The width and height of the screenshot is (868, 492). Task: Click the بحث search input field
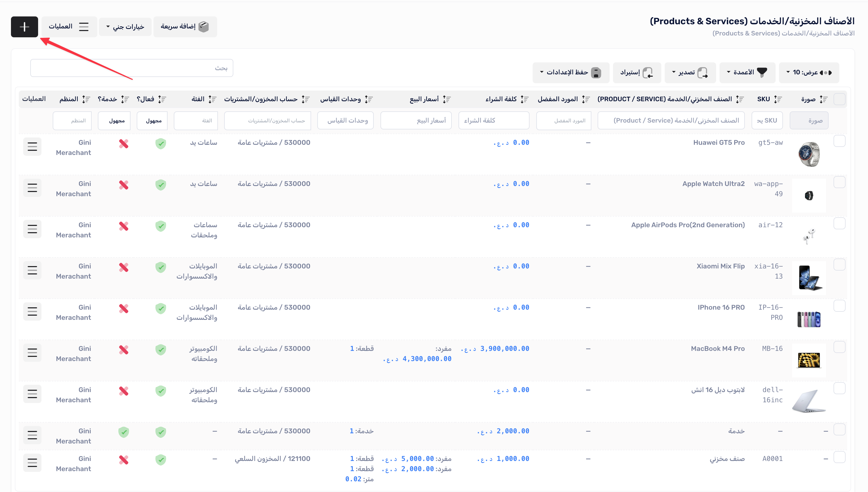point(132,68)
